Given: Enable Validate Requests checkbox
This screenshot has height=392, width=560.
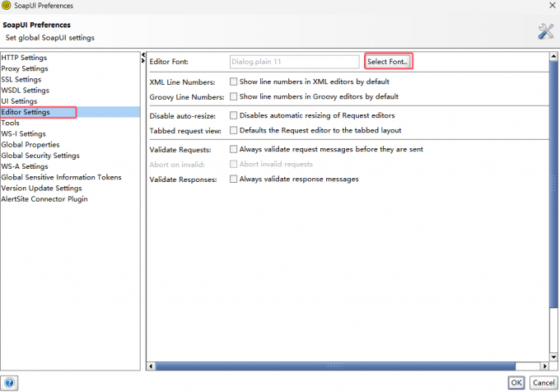Looking at the screenshot, I should pos(233,149).
